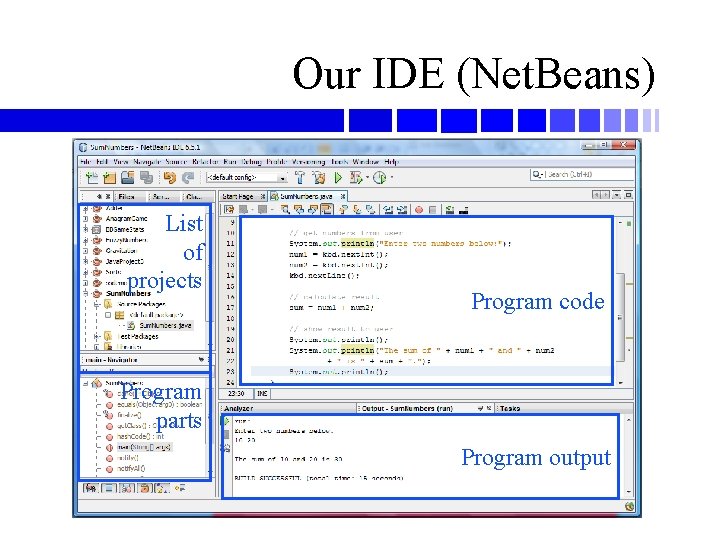Click the Profile Main Project clock icon
720x540 pixels.
[380, 177]
